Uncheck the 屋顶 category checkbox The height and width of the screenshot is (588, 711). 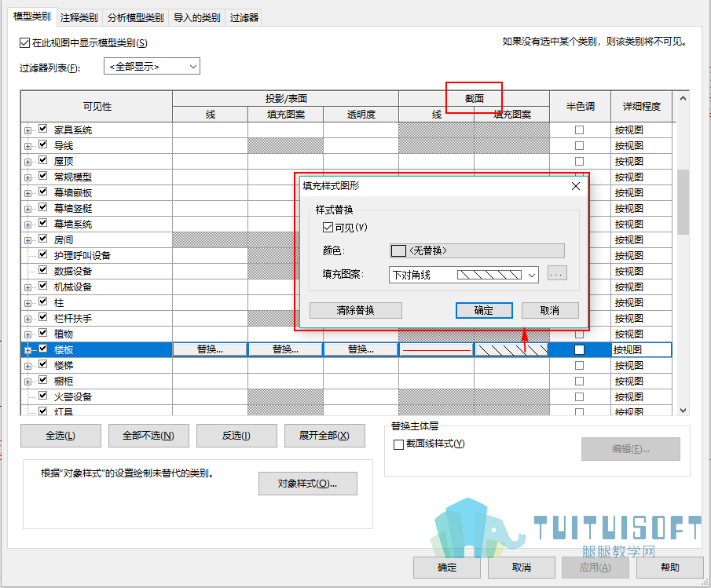[43, 160]
